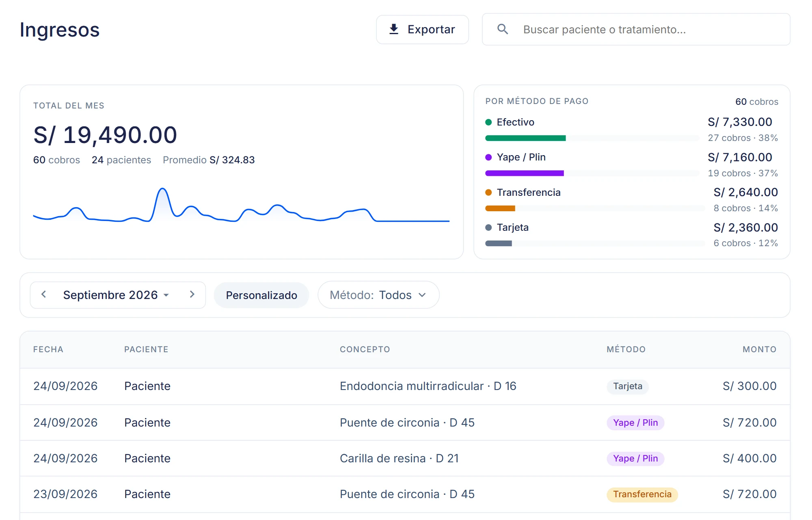Image resolution: width=812 pixels, height=520 pixels.
Task: Click the Yape / Plin purple bar
Action: point(525,173)
